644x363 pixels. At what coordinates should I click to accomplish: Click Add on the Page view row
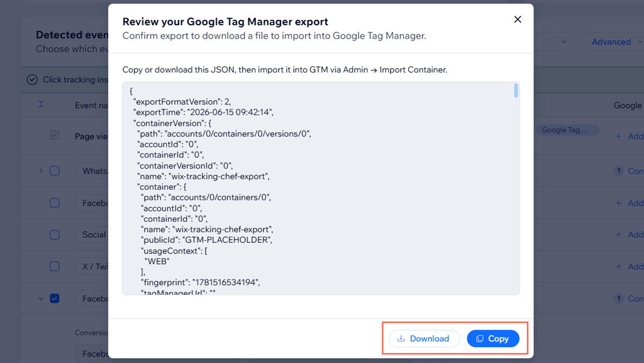629,136
